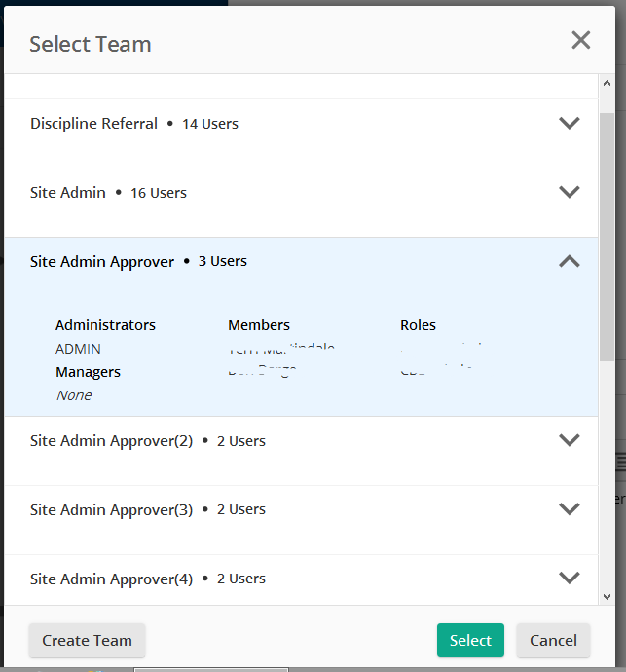Close the Select Team dialog

[580, 40]
